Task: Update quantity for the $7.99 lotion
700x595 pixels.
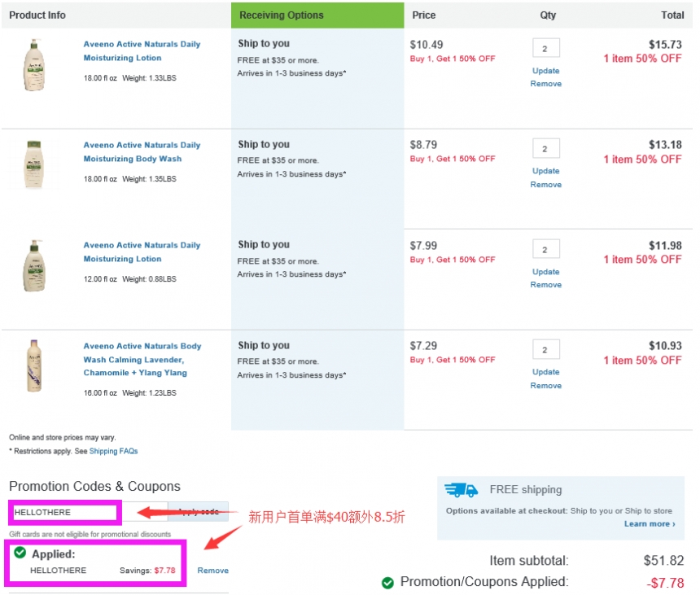Action: click(545, 271)
